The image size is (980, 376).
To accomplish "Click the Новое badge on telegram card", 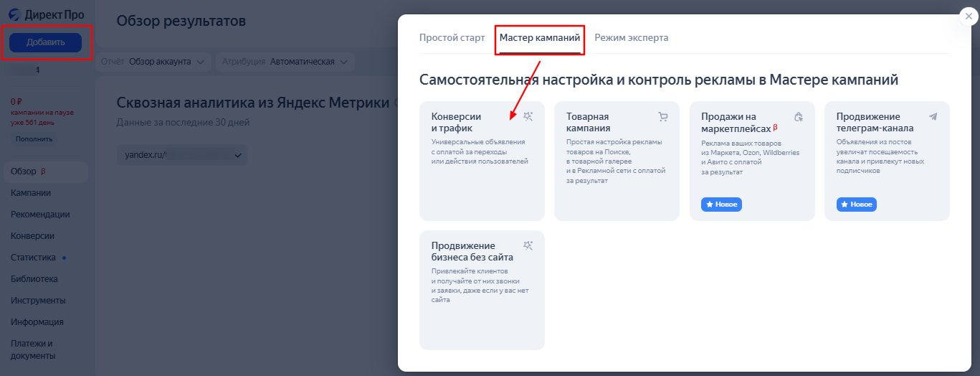I will pos(856,205).
